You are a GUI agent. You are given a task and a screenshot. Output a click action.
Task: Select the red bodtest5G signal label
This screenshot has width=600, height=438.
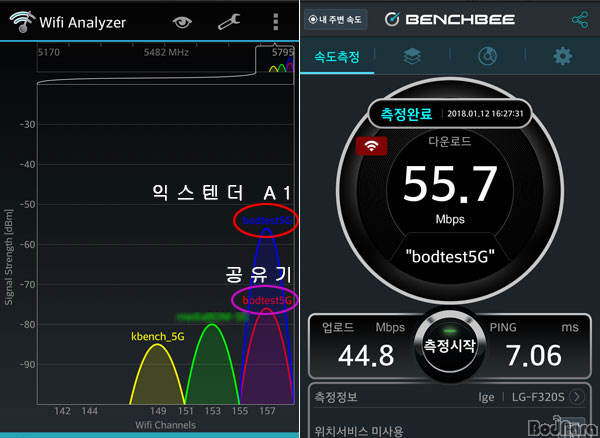pyautogui.click(x=267, y=301)
